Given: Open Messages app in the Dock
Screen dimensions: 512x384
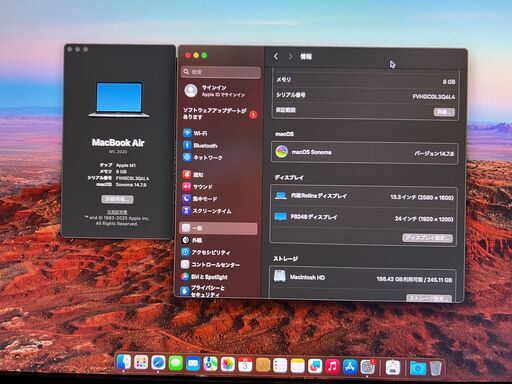Looking at the screenshot, I should pos(176,364).
